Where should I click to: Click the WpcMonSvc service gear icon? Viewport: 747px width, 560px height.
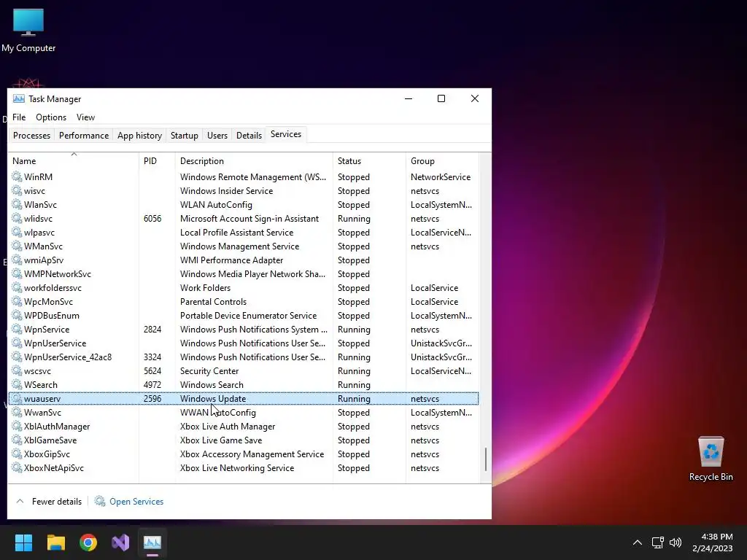(x=17, y=301)
